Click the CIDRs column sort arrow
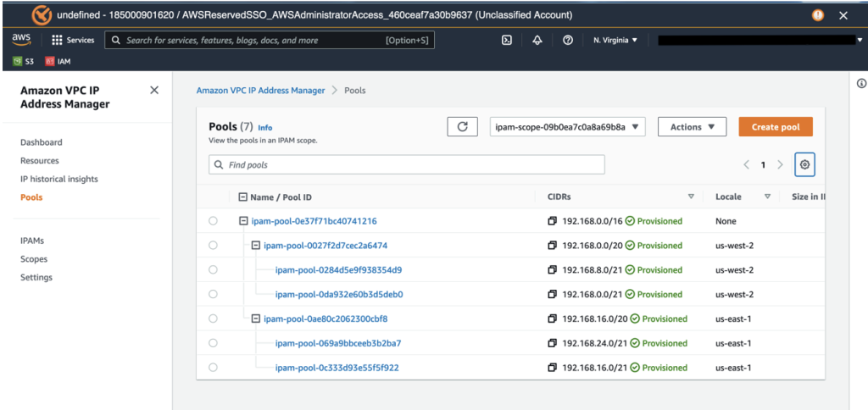The width and height of the screenshot is (868, 410). point(691,197)
